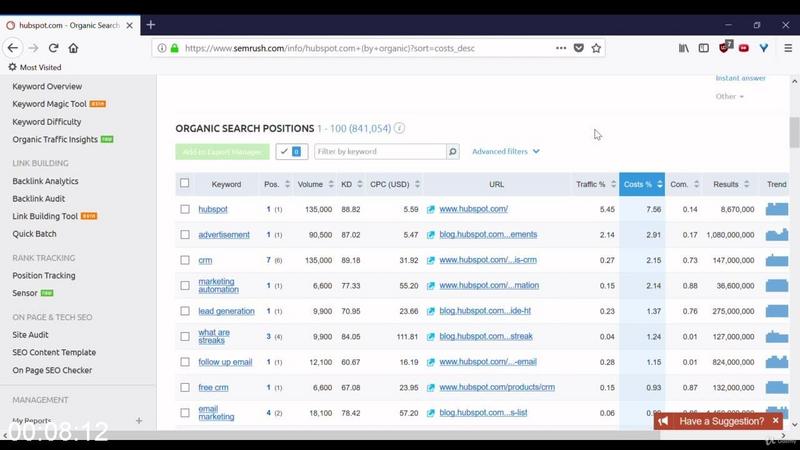This screenshot has width=800, height=450.
Task: Click the keyword filter search magnifier
Action: pyautogui.click(x=453, y=152)
